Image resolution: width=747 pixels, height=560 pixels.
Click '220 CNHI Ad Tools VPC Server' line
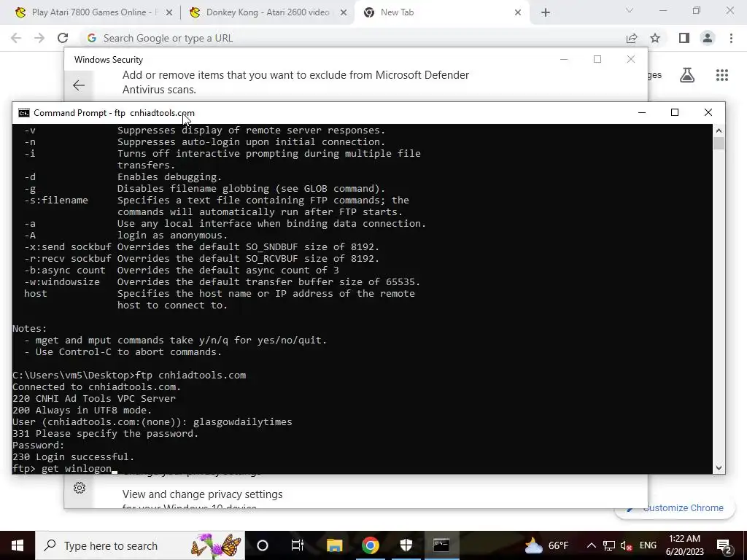tap(94, 399)
